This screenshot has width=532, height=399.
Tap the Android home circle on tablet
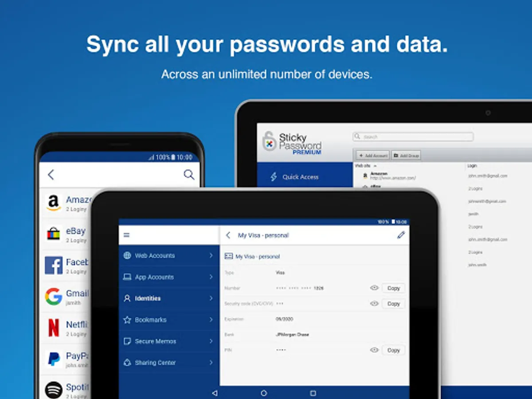264,393
